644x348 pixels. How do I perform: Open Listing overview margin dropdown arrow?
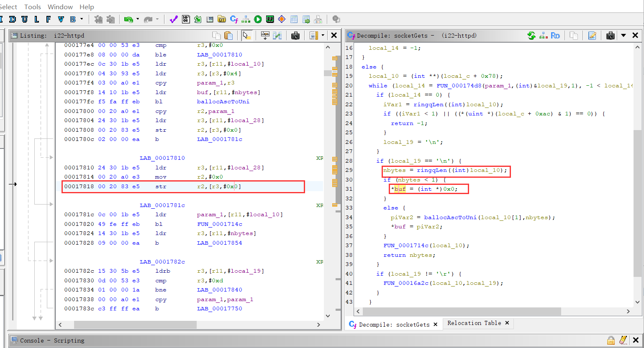(x=323, y=36)
